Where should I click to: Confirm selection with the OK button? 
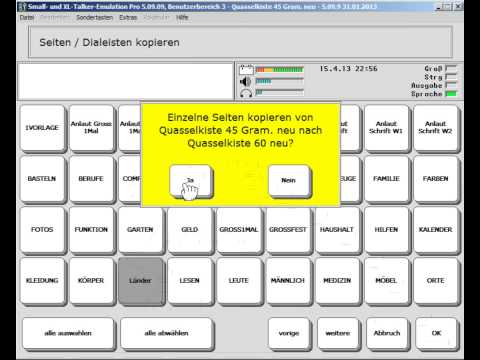pyautogui.click(x=436, y=333)
